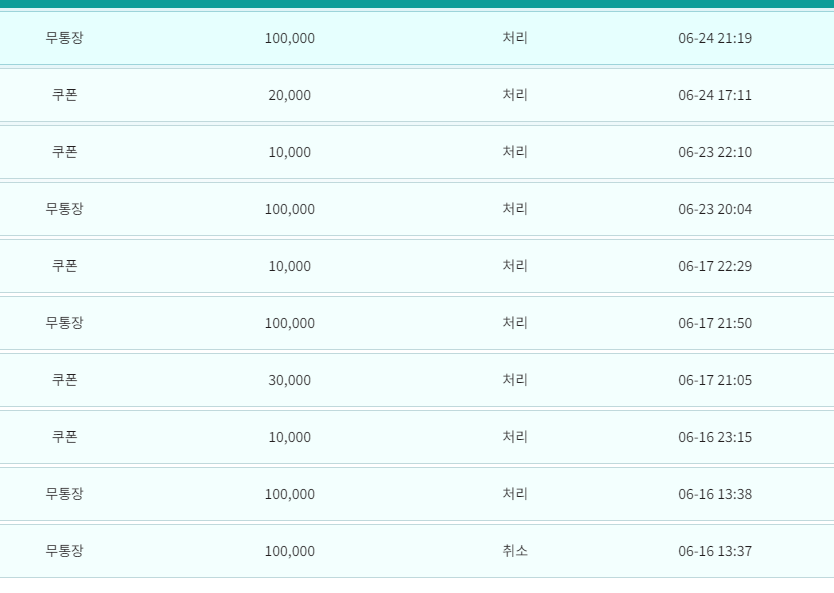Click the date 06-24 21:19 in top row
Screen dimensions: 834x593
point(715,38)
